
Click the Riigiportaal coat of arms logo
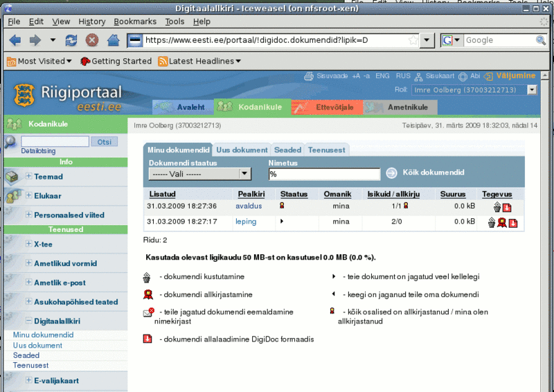click(24, 95)
